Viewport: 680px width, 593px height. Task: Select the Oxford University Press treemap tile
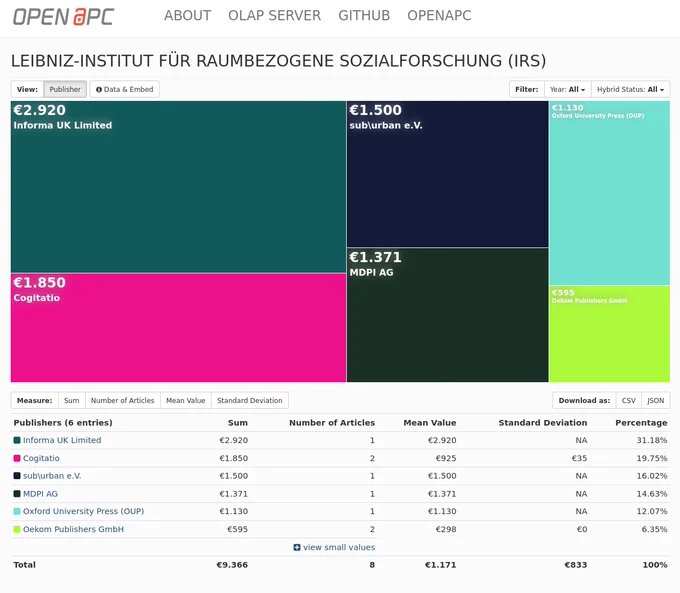[x=609, y=193]
